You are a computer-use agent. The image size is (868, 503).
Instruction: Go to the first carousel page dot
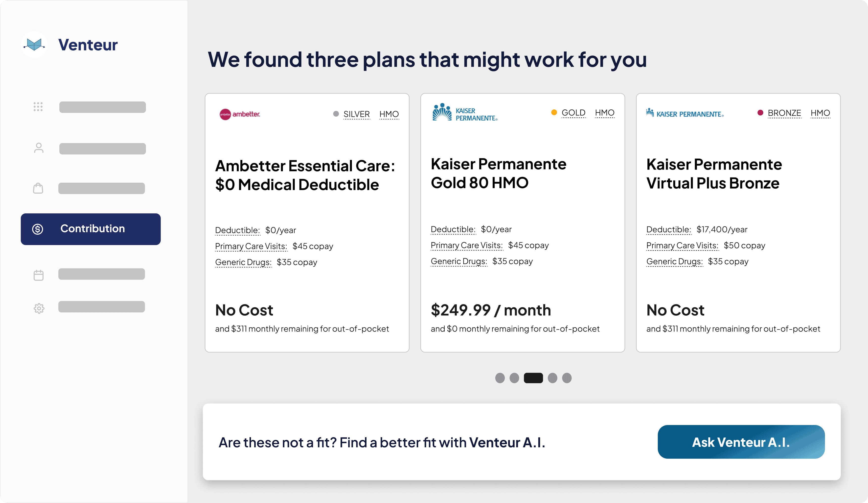(500, 378)
